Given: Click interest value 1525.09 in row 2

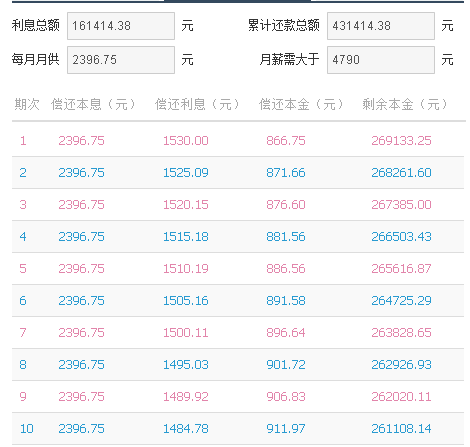Looking at the screenshot, I should pyautogui.click(x=186, y=173).
